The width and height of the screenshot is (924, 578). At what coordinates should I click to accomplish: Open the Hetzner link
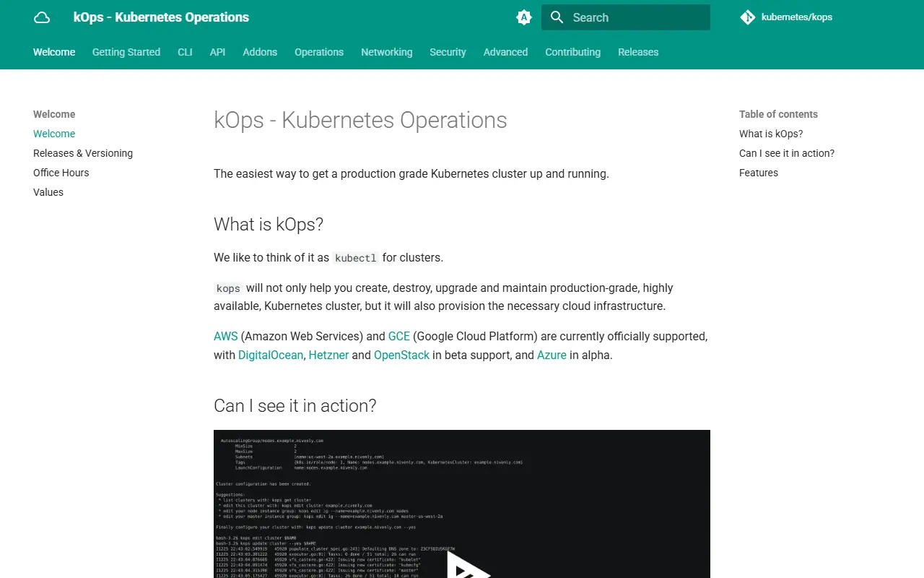329,355
